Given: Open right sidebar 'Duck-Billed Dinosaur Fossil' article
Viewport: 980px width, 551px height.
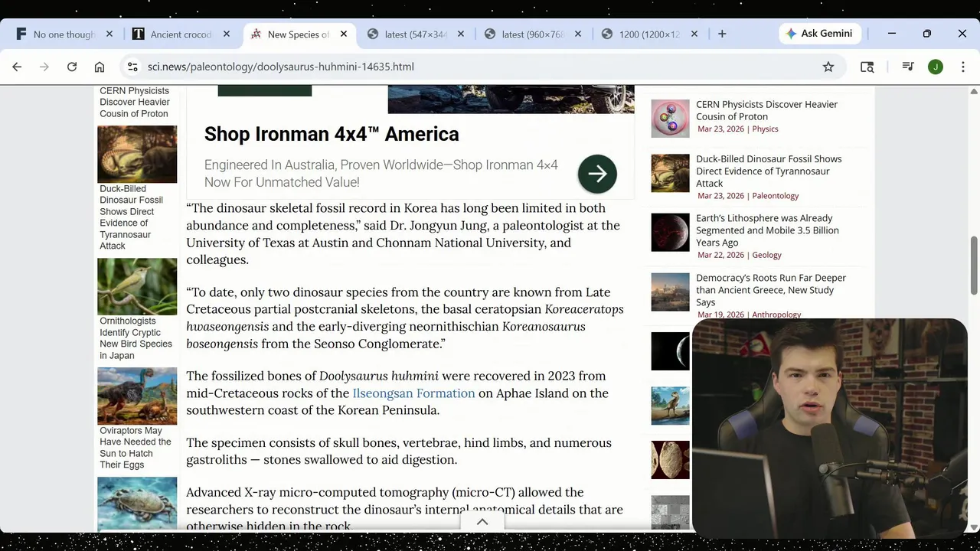Looking at the screenshot, I should (769, 171).
